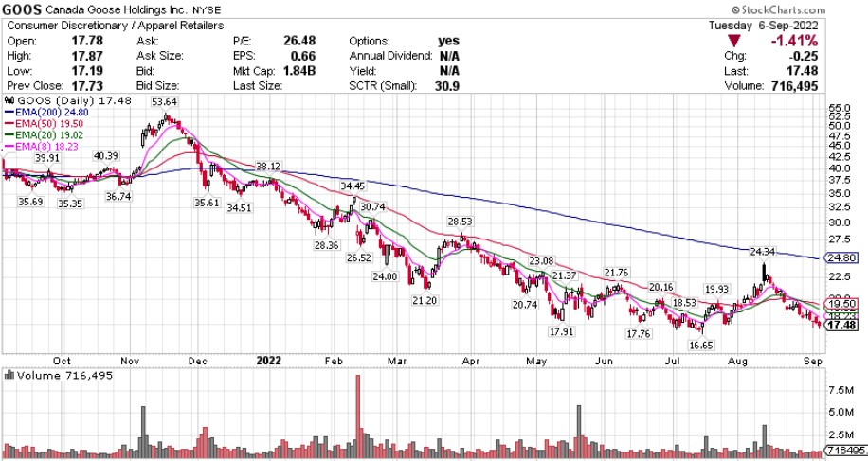Click the Prev Close value 17.73
The height and width of the screenshot is (461, 868).
[87, 86]
